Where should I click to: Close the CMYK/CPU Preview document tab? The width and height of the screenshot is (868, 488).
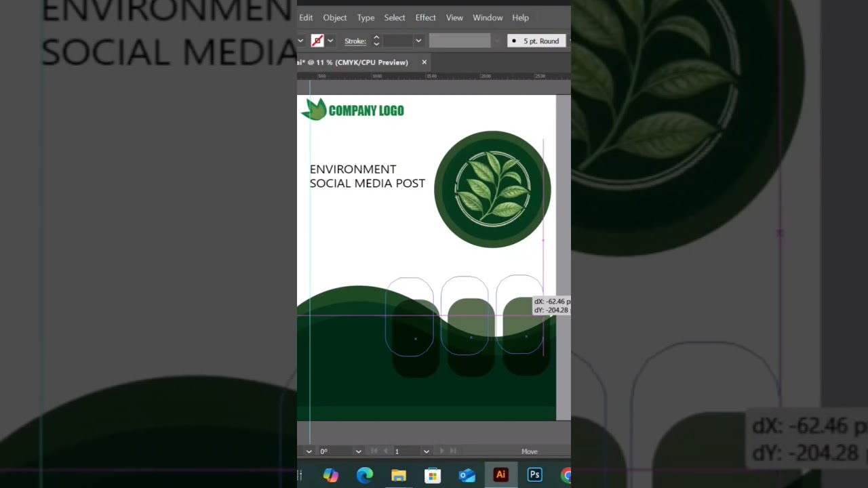(425, 62)
